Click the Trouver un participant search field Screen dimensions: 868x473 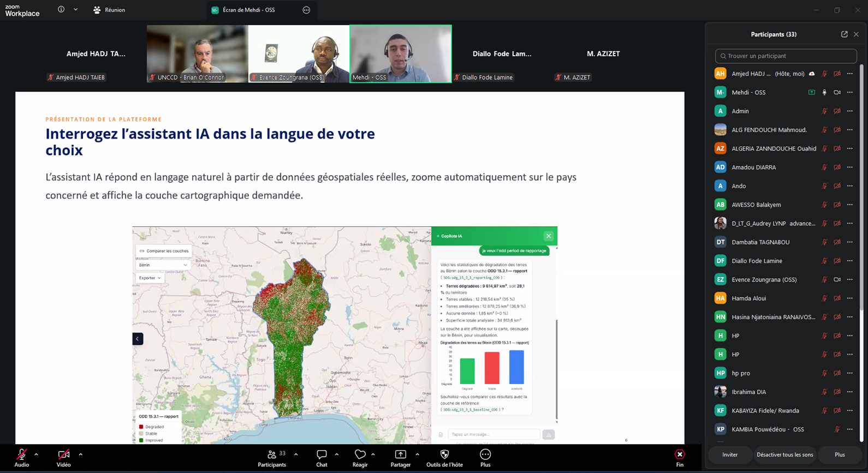point(786,56)
